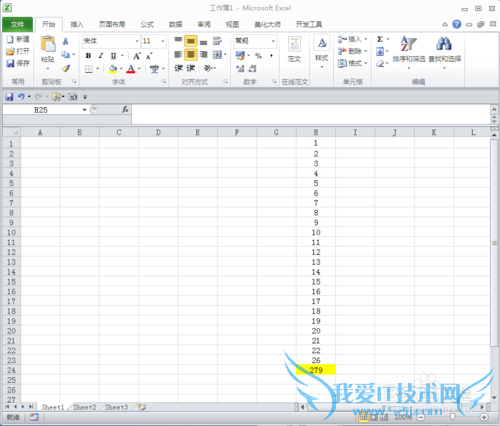Image resolution: width=500 pixels, height=426 pixels.
Task: Click the Insert Worksheet tab icon
Action: [x=142, y=407]
